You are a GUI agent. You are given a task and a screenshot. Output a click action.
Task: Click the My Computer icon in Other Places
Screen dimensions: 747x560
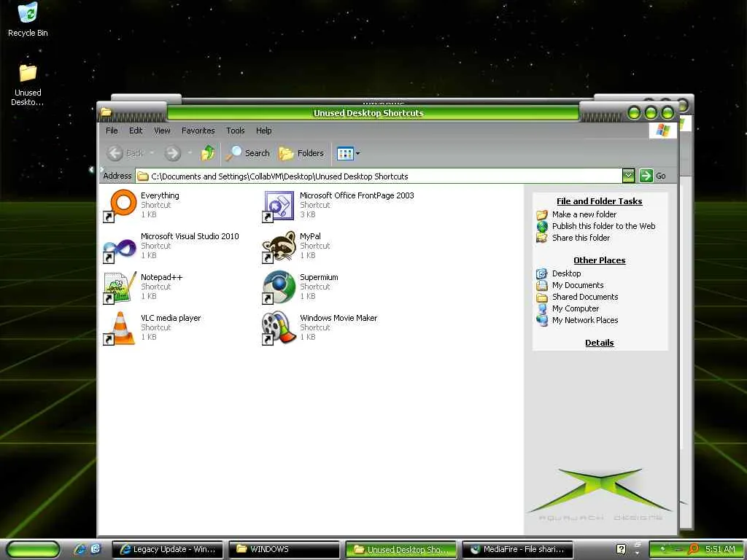coord(542,308)
